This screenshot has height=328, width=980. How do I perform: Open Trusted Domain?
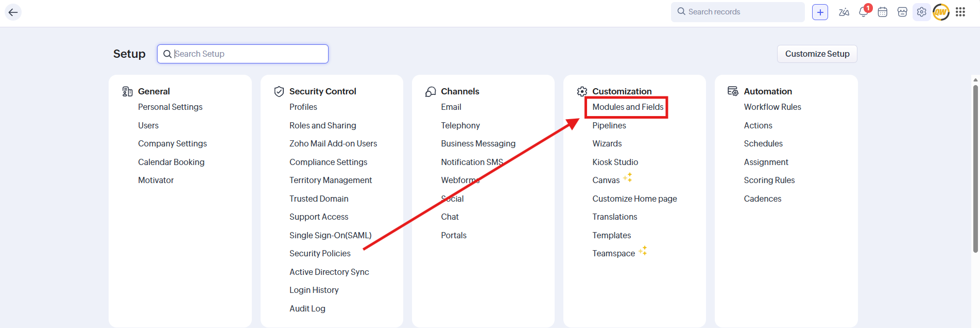tap(319, 199)
